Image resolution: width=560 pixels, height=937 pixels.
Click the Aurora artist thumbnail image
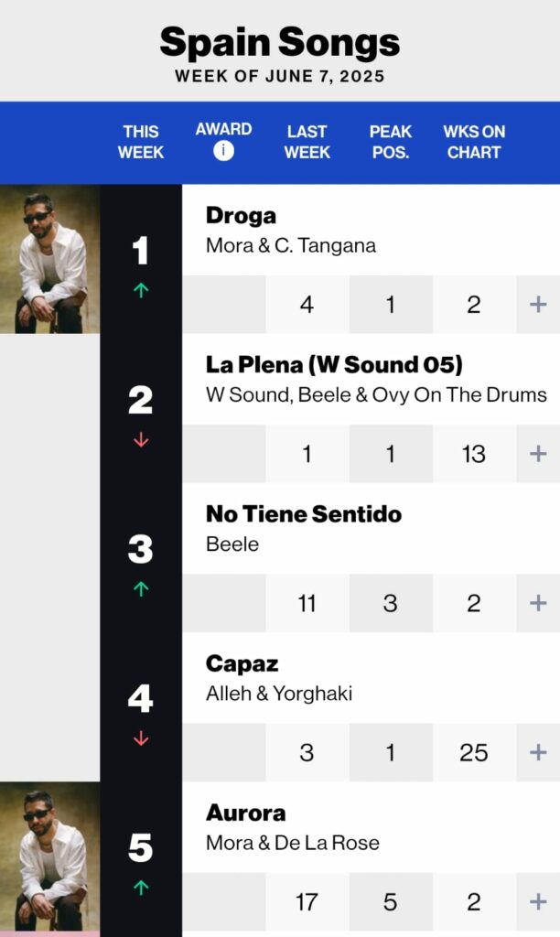[x=49, y=856]
